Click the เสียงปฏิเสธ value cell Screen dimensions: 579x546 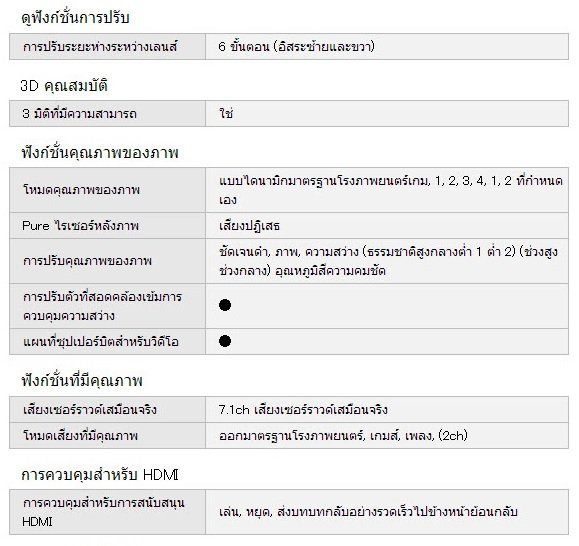click(387, 226)
